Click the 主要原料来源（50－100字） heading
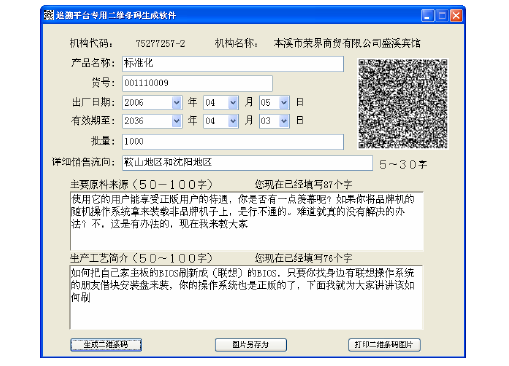The width and height of the screenshot is (509, 366). [x=141, y=184]
